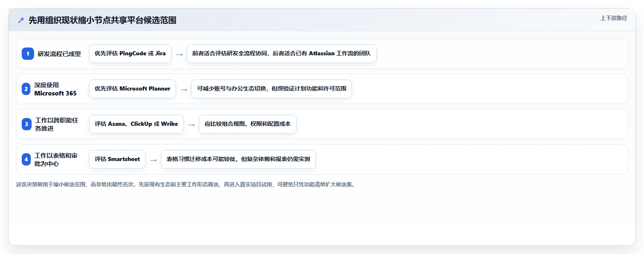
Task: Click the number 3 badge
Action: coord(26,124)
